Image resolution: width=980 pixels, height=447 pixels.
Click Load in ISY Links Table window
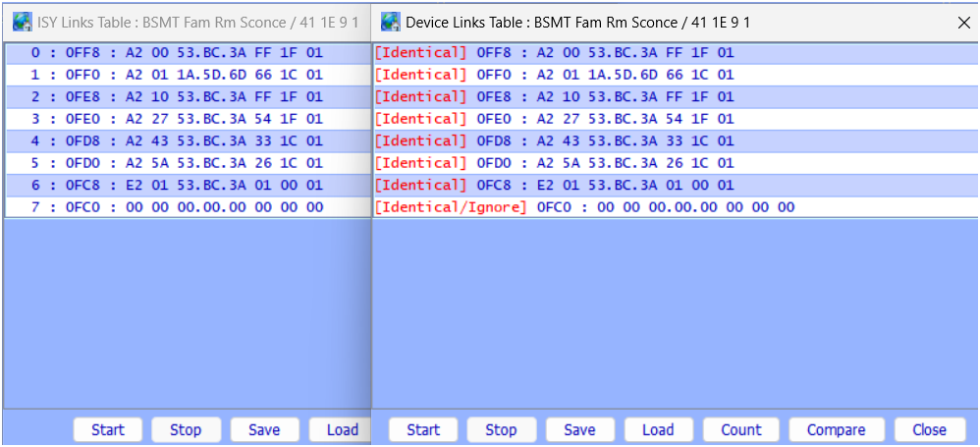(341, 430)
